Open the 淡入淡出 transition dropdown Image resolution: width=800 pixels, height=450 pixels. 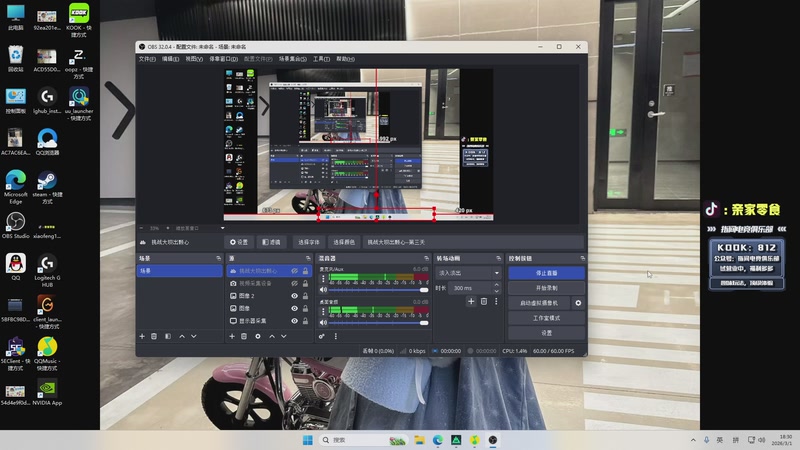pyautogui.click(x=468, y=273)
